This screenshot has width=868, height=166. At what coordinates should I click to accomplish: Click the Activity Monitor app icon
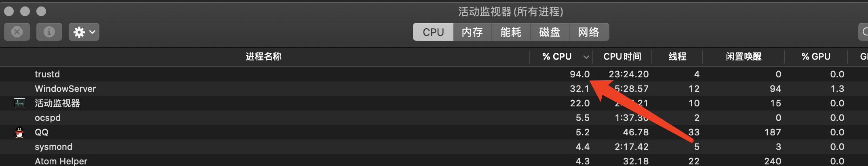[19, 103]
